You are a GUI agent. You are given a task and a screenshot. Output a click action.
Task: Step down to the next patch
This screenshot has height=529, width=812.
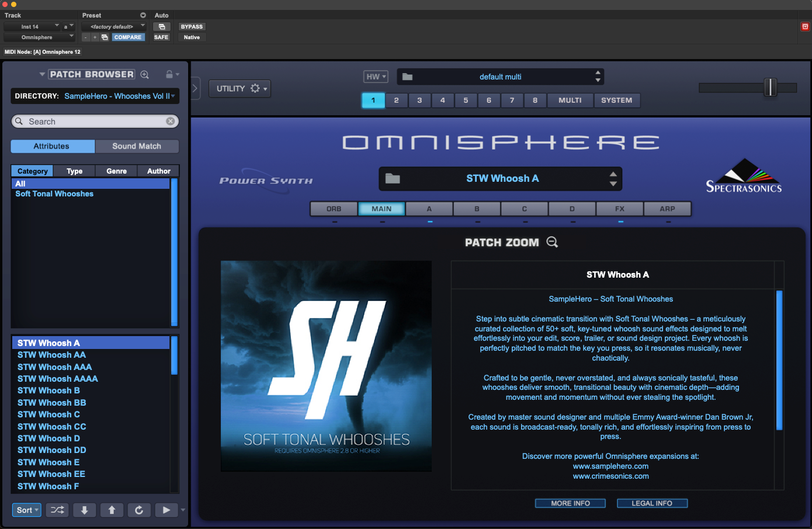84,510
